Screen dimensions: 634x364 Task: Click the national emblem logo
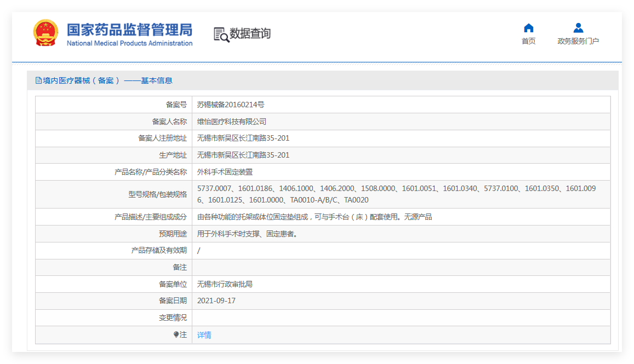coord(45,33)
